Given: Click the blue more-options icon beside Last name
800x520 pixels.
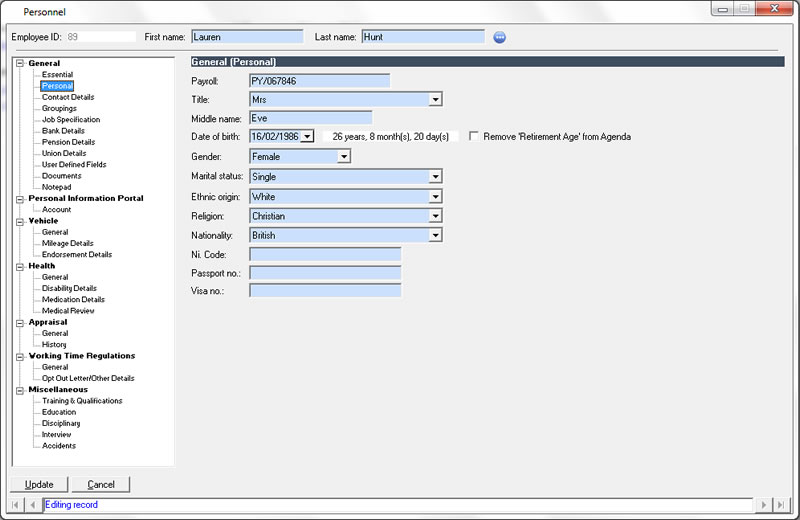Looking at the screenshot, I should click(x=500, y=37).
